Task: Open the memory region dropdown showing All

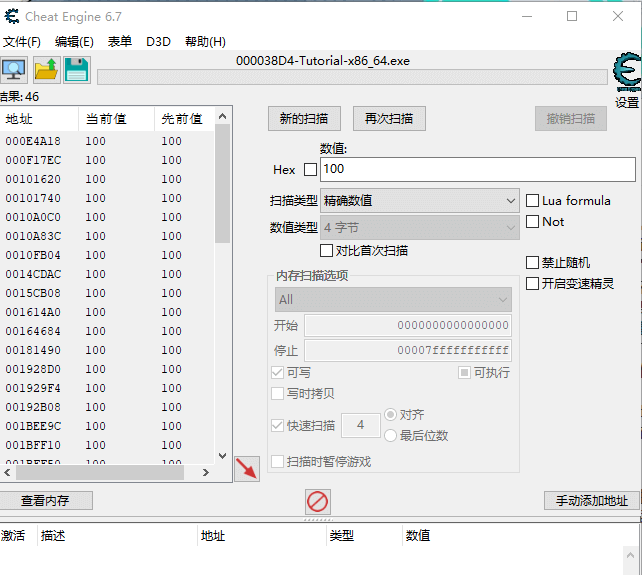Action: 393,300
